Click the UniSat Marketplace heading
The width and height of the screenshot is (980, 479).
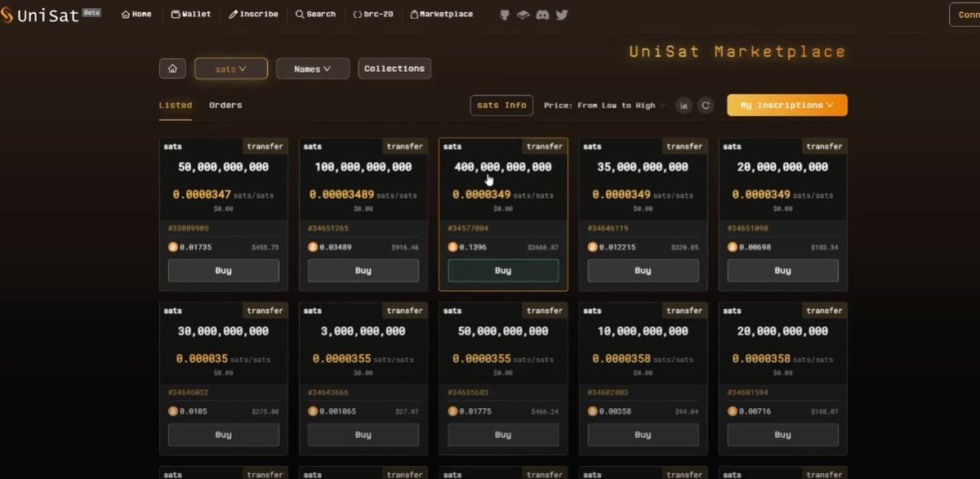737,51
